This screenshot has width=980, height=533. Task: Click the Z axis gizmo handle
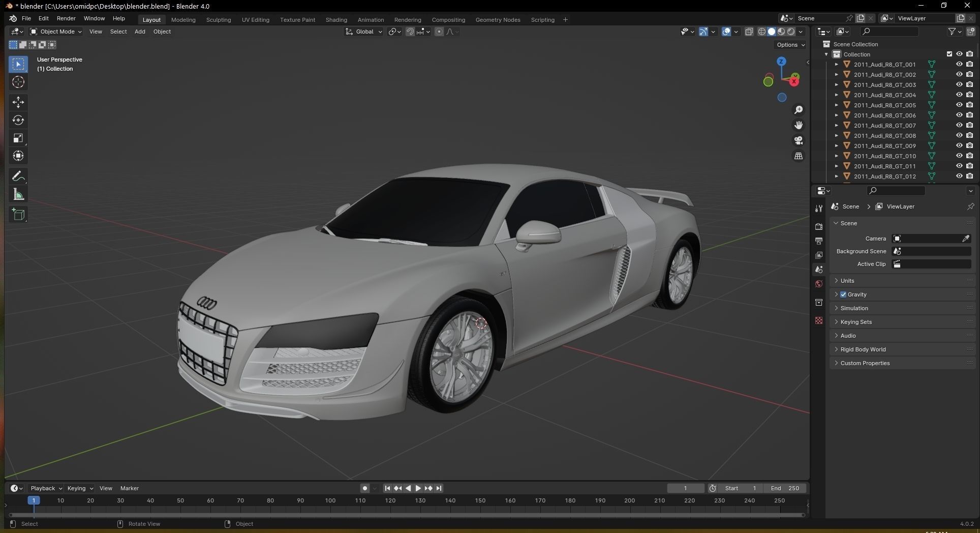click(x=781, y=62)
